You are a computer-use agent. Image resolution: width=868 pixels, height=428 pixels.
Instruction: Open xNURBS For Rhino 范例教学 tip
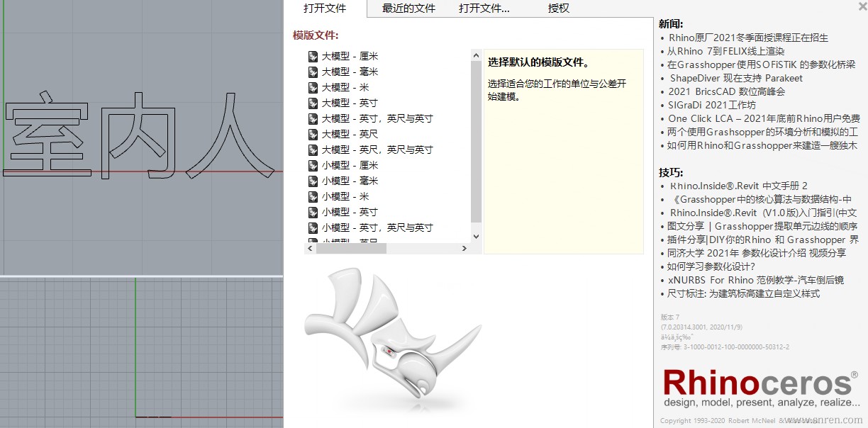756,280
